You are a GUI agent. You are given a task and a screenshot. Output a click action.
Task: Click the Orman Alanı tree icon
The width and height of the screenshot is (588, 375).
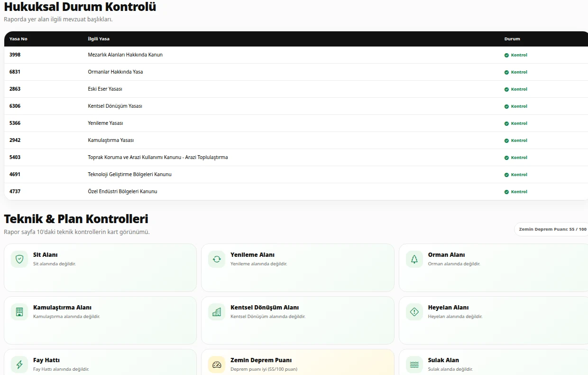(x=414, y=259)
